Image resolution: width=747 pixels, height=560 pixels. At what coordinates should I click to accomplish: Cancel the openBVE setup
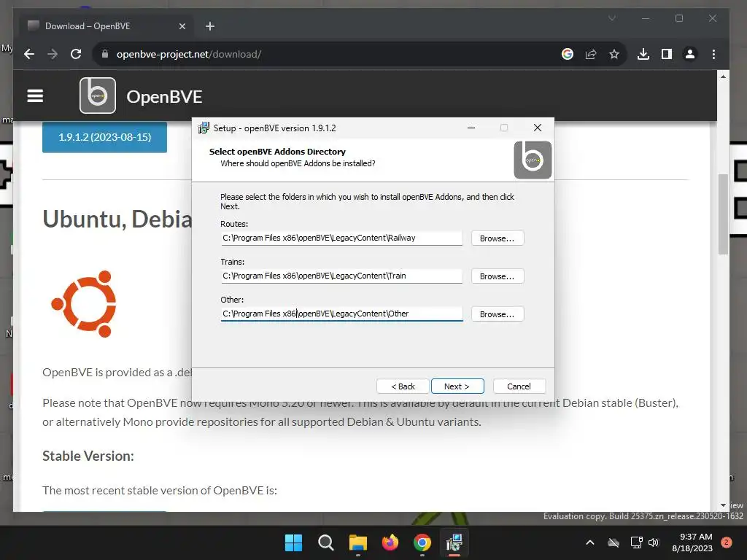point(519,386)
